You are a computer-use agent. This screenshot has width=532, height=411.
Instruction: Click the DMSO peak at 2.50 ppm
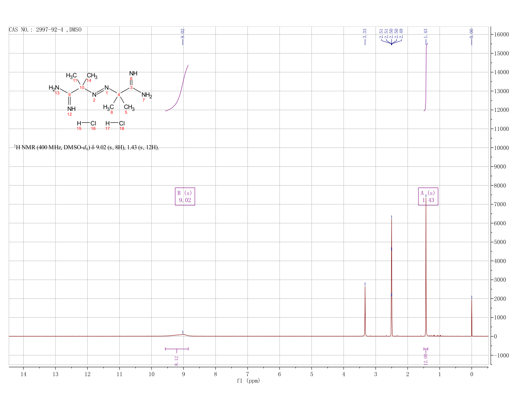click(x=391, y=277)
